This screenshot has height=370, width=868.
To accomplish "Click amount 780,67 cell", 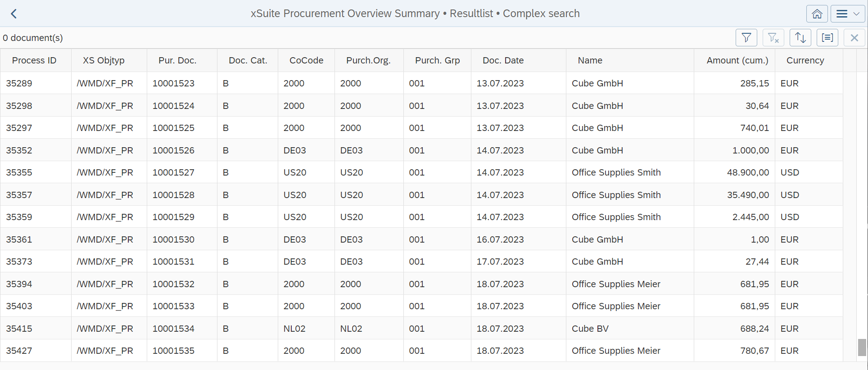I will pos(734,351).
